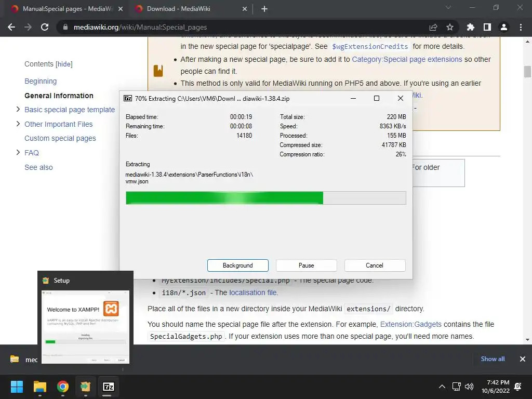Viewport: 532px width, 399px height.
Task: Maximize the 7-Zip extracting dialog
Action: (x=377, y=98)
